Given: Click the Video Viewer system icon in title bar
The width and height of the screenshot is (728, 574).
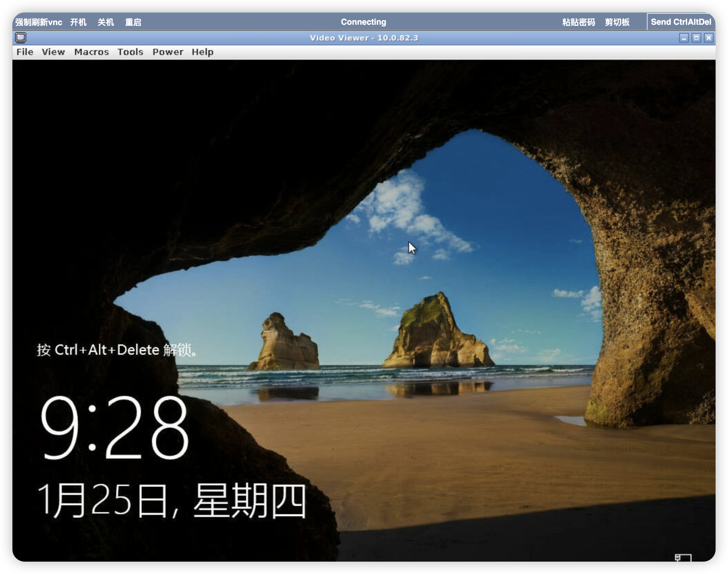Looking at the screenshot, I should click(21, 38).
